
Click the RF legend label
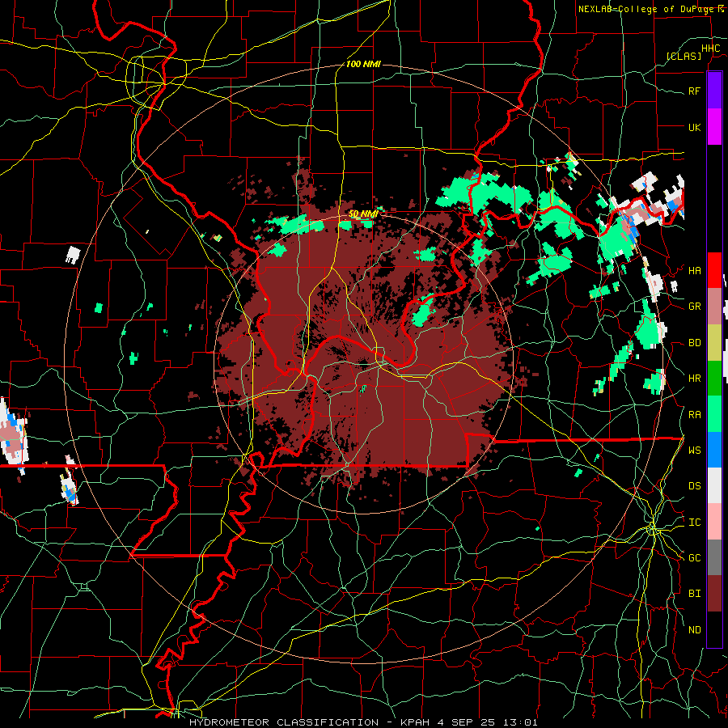(695, 91)
